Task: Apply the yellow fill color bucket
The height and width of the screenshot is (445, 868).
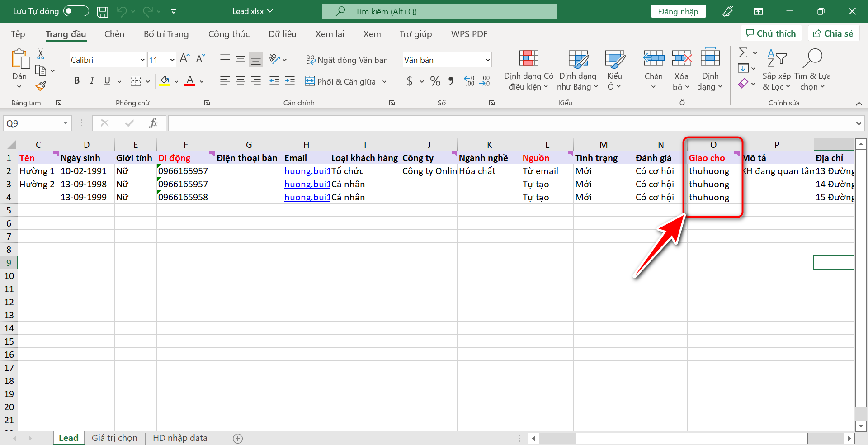Action: pyautogui.click(x=165, y=81)
